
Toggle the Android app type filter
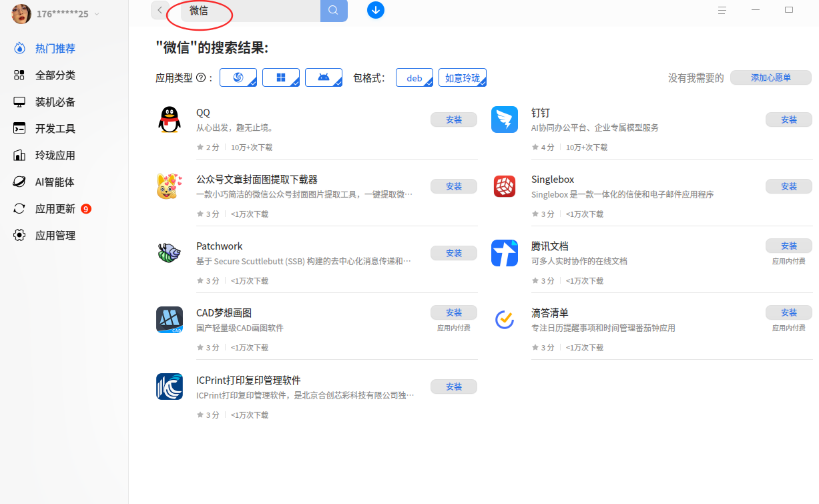(324, 77)
